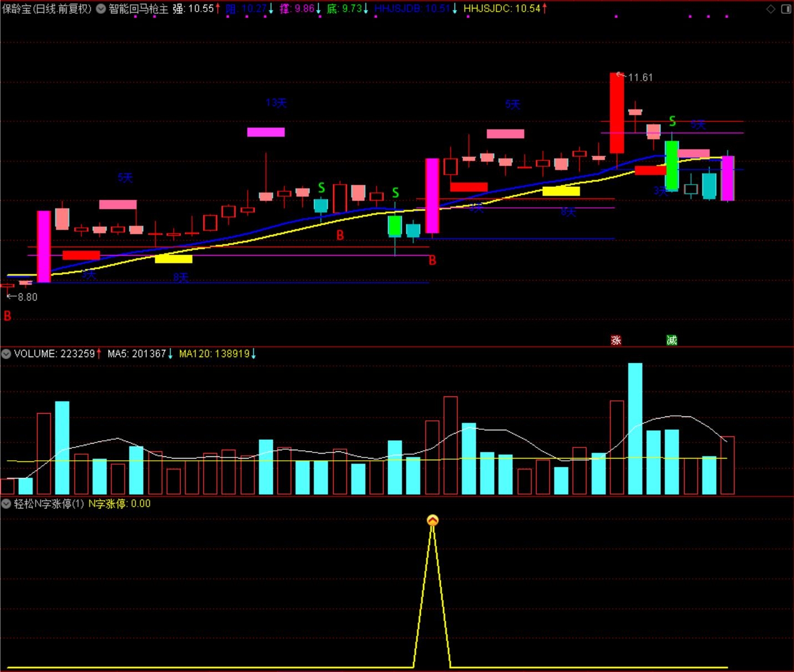794x672 pixels.
Task: Click the 11.61 high price label
Action: (x=640, y=78)
